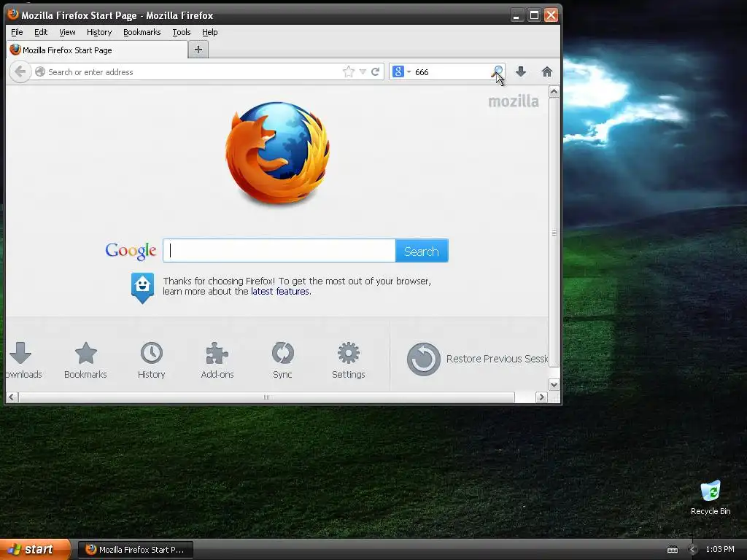Open Downloads from start page shortcuts
The width and height of the screenshot is (747, 560).
pos(21,360)
